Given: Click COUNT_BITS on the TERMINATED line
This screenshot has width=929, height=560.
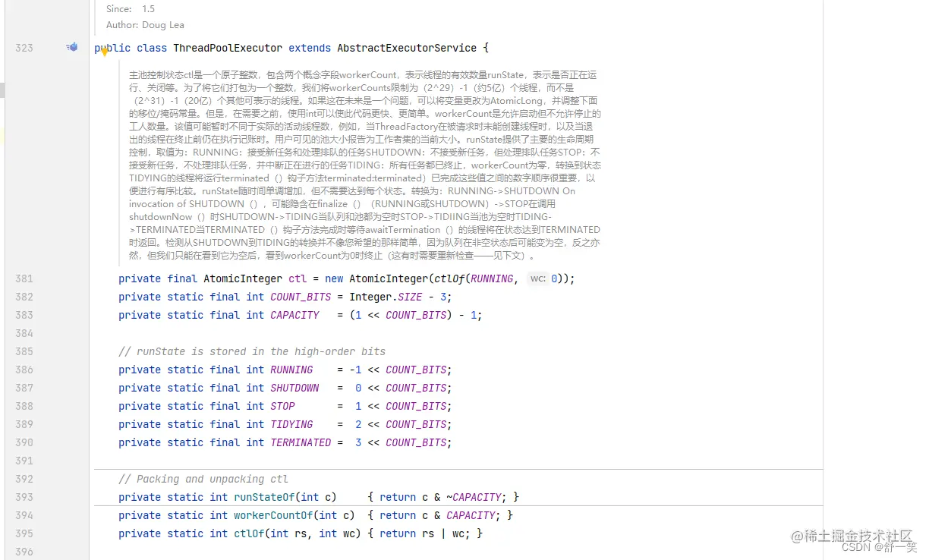Looking at the screenshot, I should pyautogui.click(x=416, y=442).
